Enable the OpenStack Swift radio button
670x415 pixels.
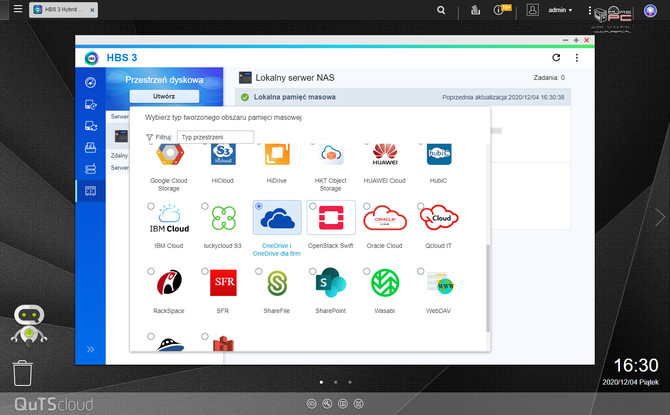point(313,206)
